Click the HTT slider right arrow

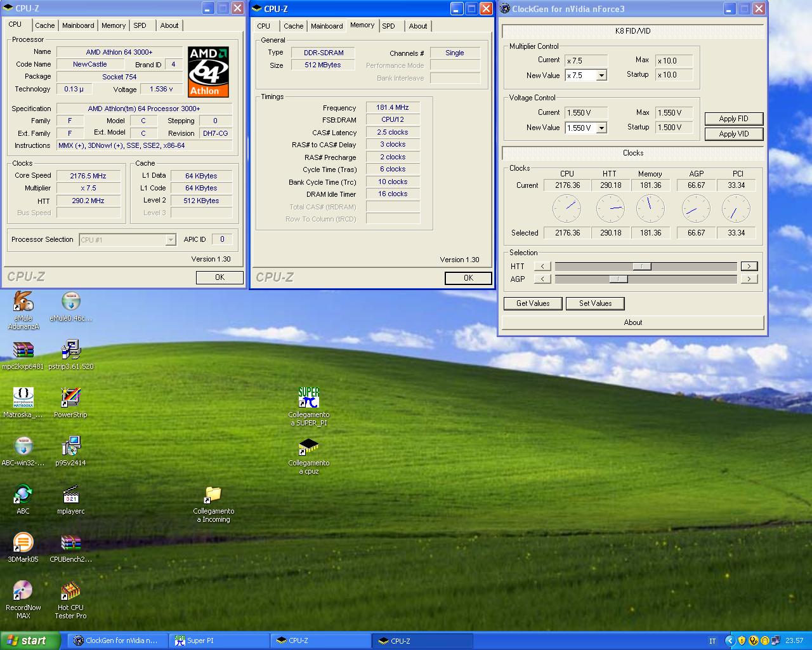(x=749, y=266)
